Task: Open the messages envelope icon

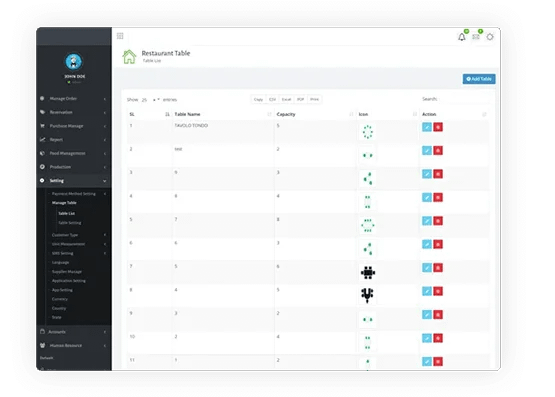Action: [476, 37]
